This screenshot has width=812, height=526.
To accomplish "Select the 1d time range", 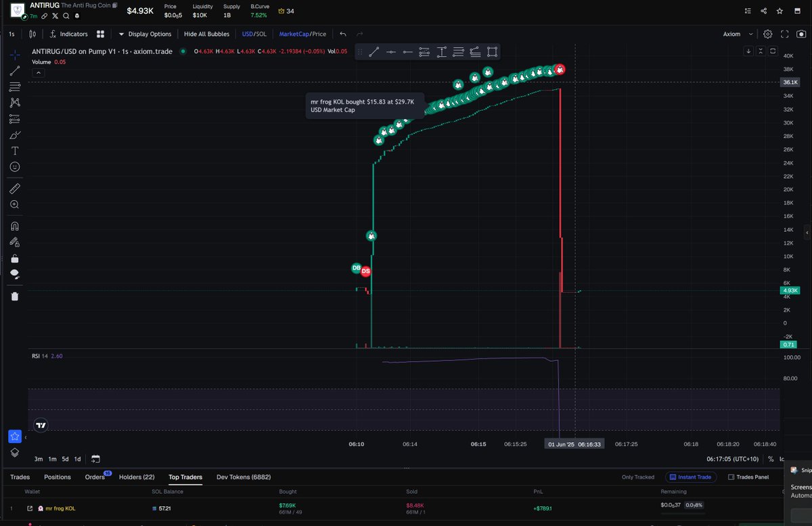I will pos(78,459).
